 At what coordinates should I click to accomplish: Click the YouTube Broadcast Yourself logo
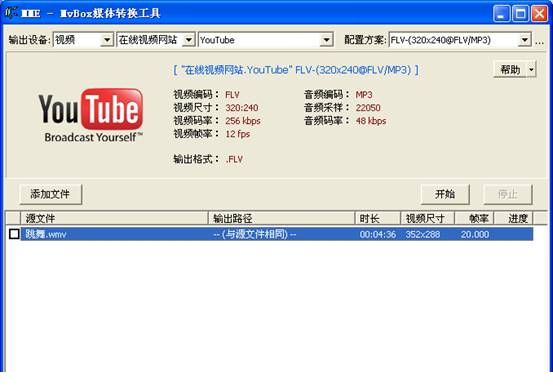(91, 116)
